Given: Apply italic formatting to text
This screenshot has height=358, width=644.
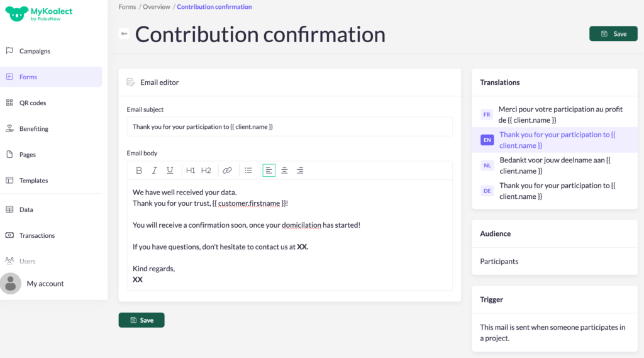Looking at the screenshot, I should [x=154, y=171].
